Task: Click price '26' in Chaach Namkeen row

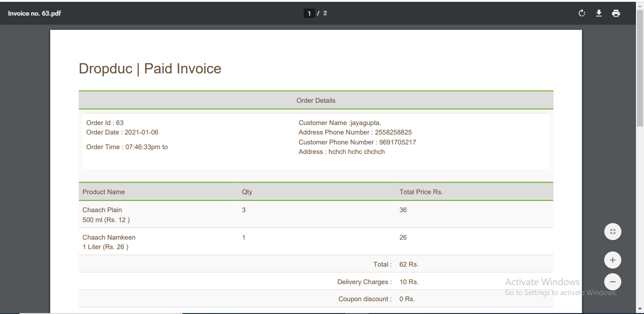Action: 403,237
